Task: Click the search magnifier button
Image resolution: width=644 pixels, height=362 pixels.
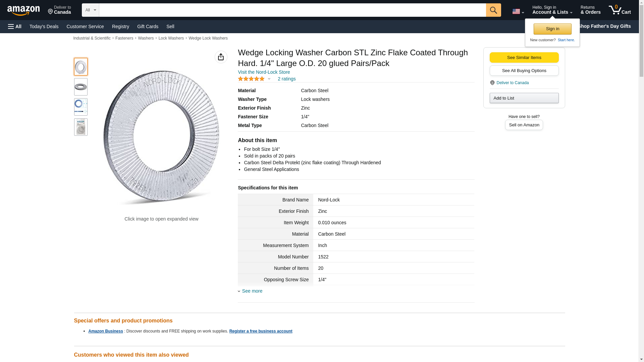Action: coord(493,10)
